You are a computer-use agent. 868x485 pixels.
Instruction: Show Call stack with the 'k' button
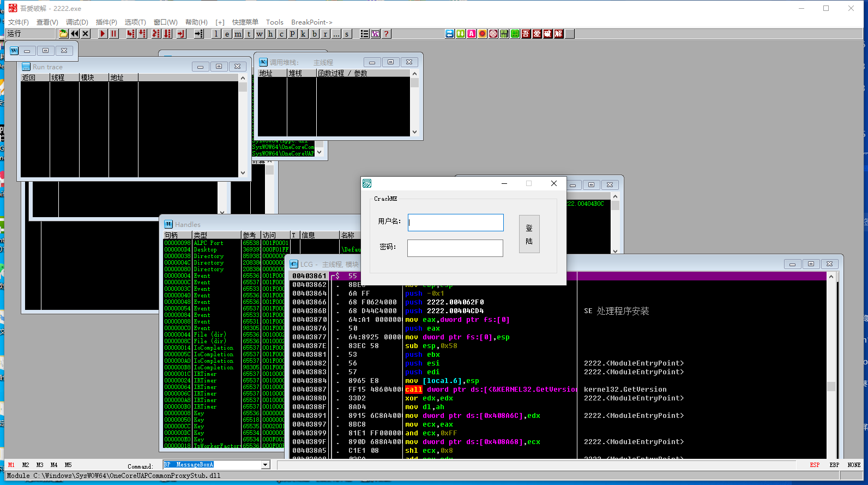[x=304, y=34]
